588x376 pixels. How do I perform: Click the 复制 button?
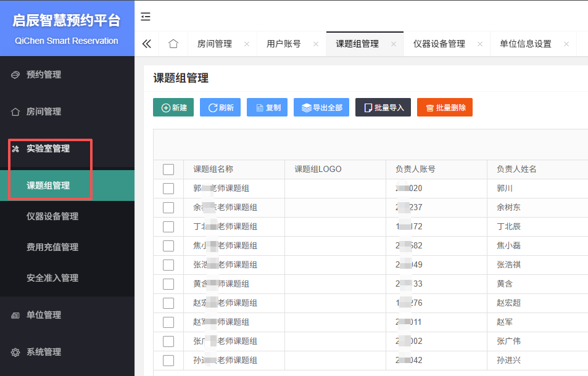click(x=267, y=107)
